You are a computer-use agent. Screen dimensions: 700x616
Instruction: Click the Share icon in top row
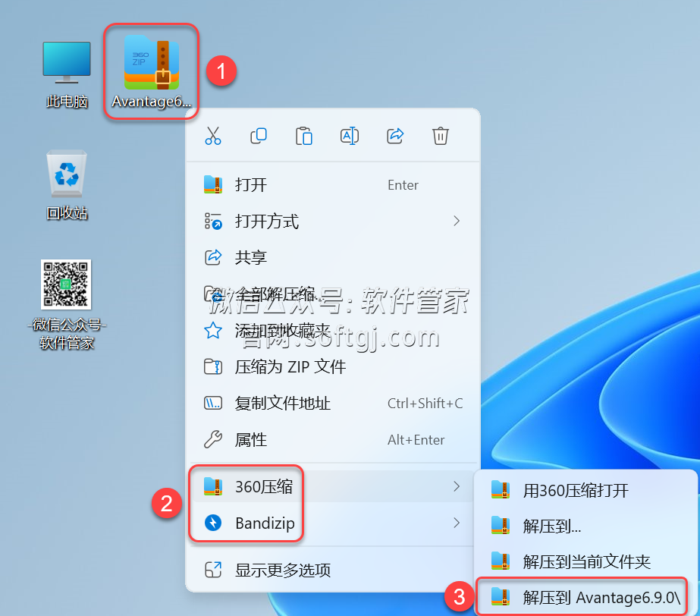(x=395, y=136)
